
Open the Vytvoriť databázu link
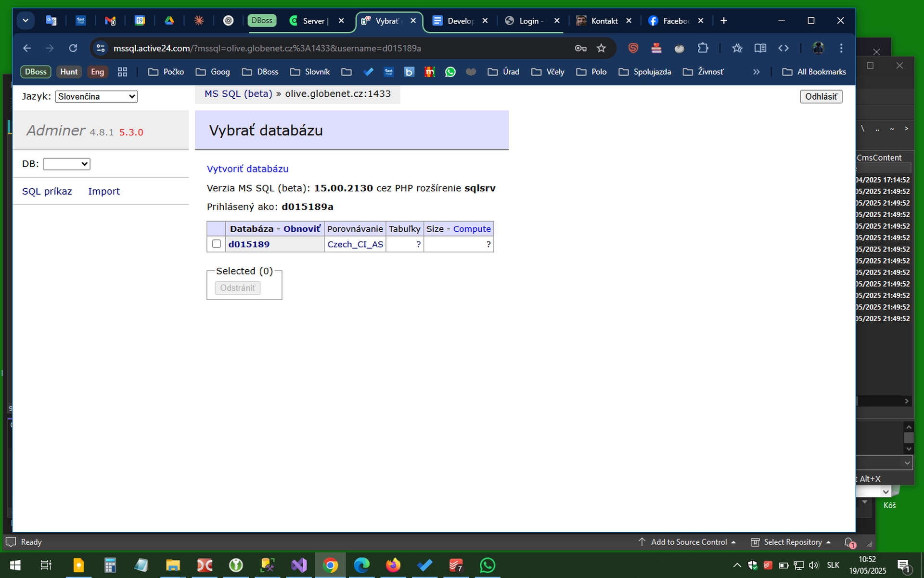click(247, 169)
